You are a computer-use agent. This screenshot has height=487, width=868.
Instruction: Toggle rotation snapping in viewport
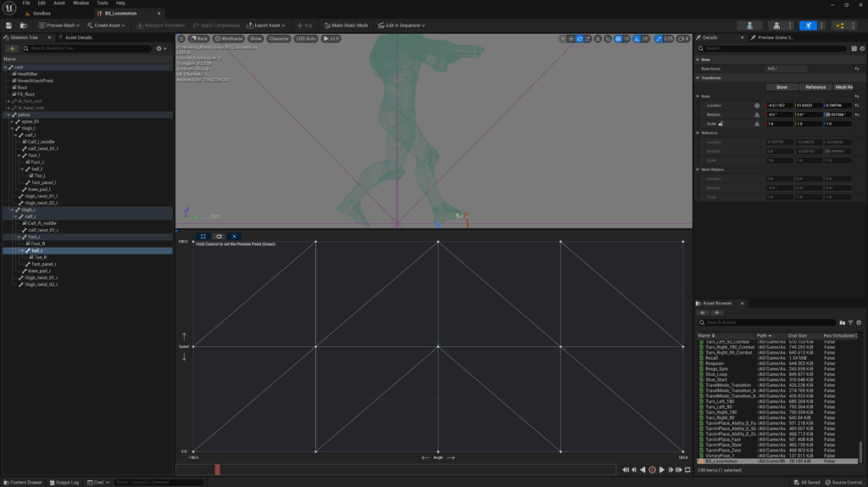pos(637,39)
